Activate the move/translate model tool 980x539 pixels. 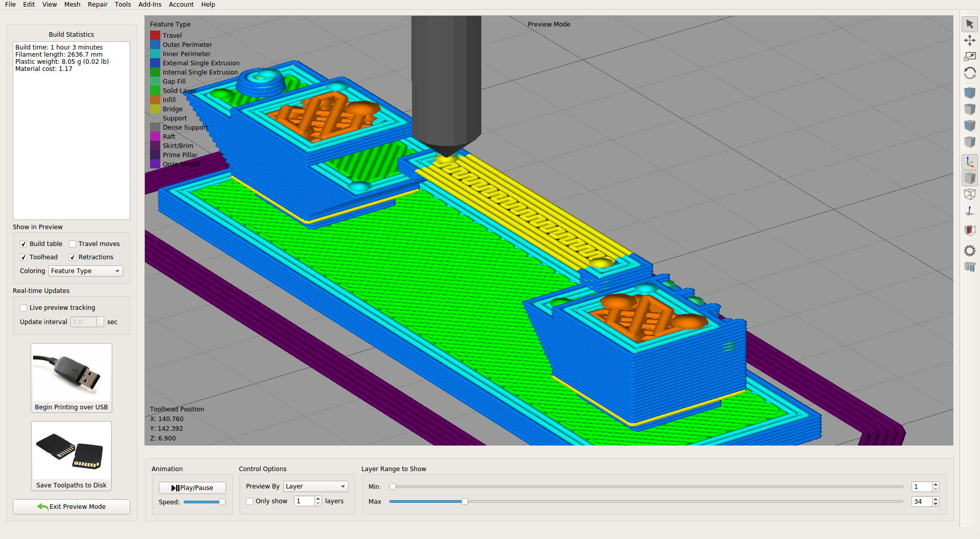(x=969, y=40)
